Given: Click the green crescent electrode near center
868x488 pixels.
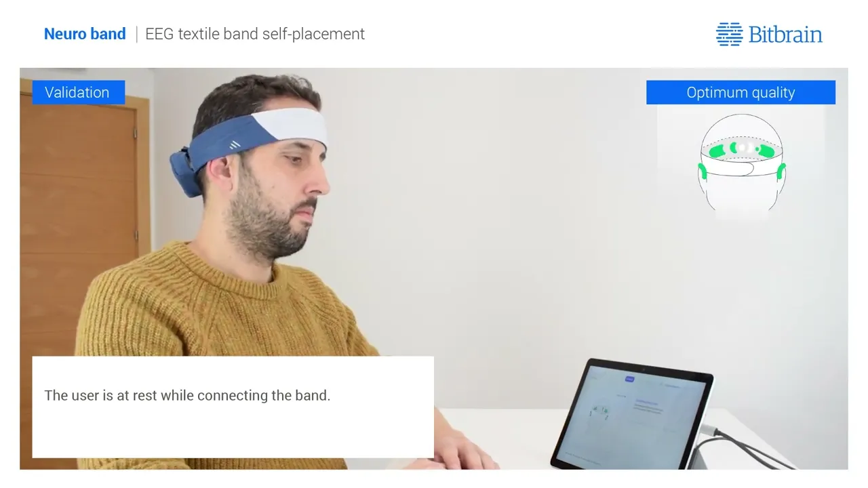Looking at the screenshot, I should point(733,147).
